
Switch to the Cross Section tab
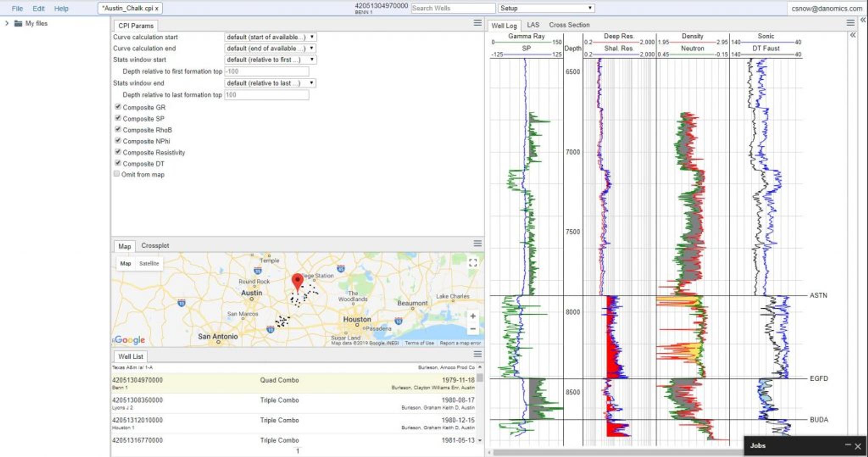click(569, 25)
